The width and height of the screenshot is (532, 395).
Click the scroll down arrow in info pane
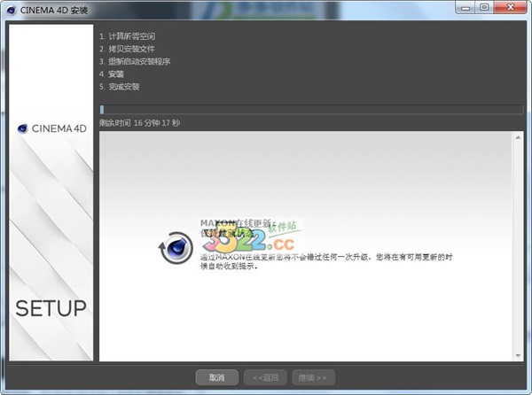coord(518,355)
